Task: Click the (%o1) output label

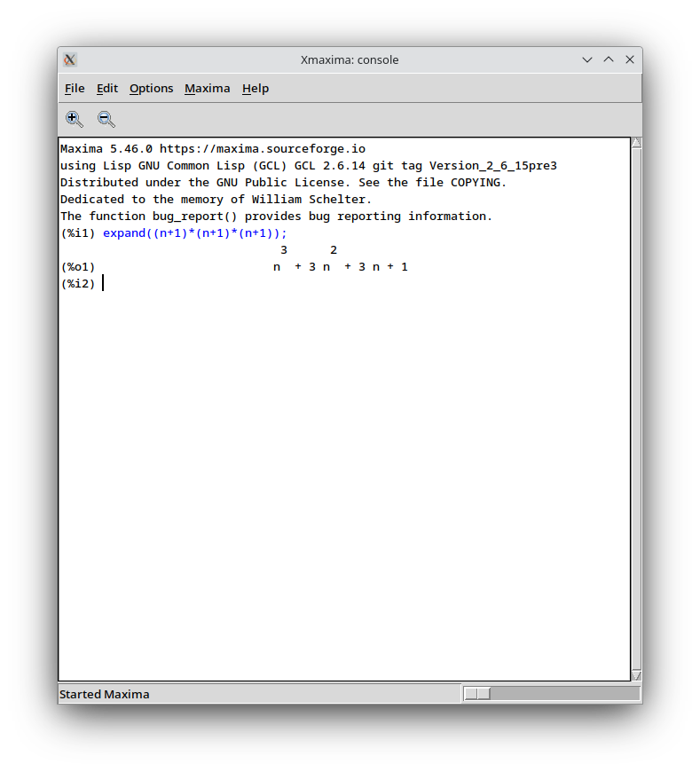Action: click(78, 267)
